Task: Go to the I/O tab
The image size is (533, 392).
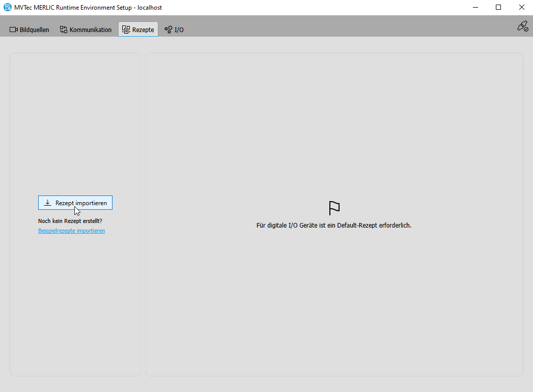Action: click(x=179, y=30)
